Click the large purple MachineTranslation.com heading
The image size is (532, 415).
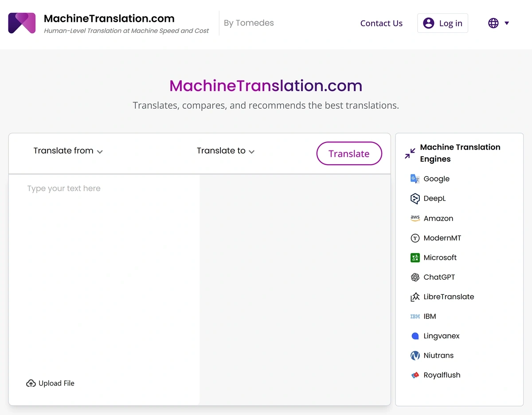point(266,86)
